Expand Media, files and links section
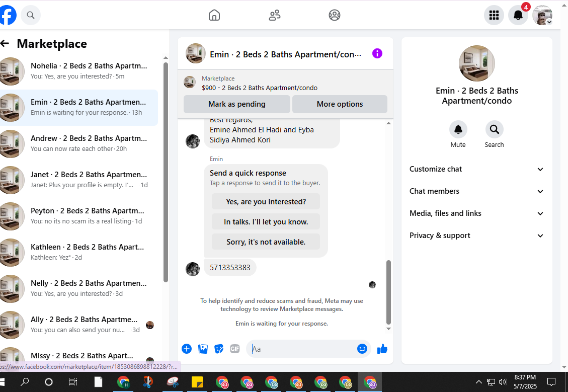 pos(477,213)
